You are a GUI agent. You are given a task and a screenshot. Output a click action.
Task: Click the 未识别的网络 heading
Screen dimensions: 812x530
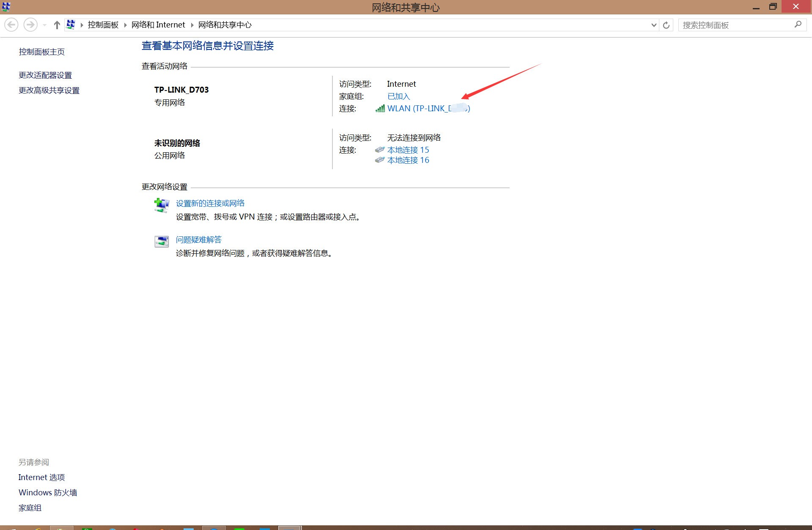point(177,143)
